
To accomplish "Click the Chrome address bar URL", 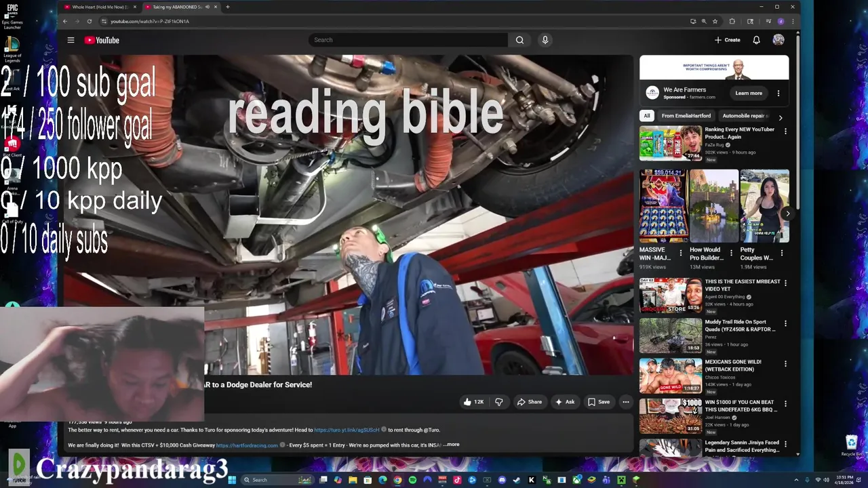I will [x=150, y=21].
